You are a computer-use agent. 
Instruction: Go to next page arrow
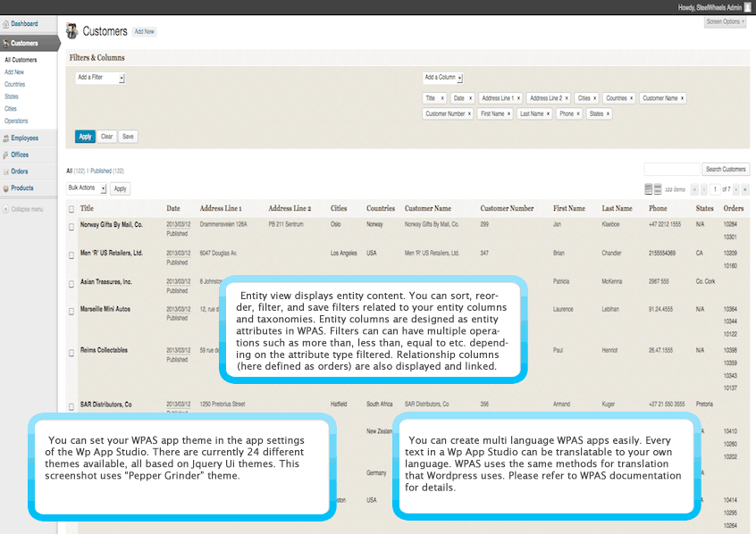point(735,189)
